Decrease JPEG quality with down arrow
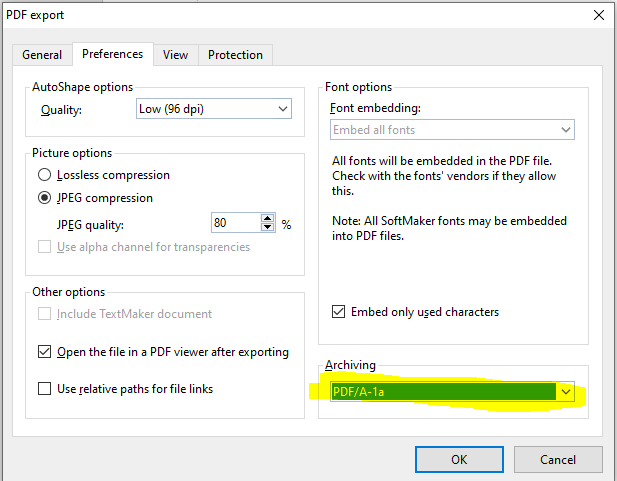This screenshot has height=481, width=617. click(x=267, y=229)
